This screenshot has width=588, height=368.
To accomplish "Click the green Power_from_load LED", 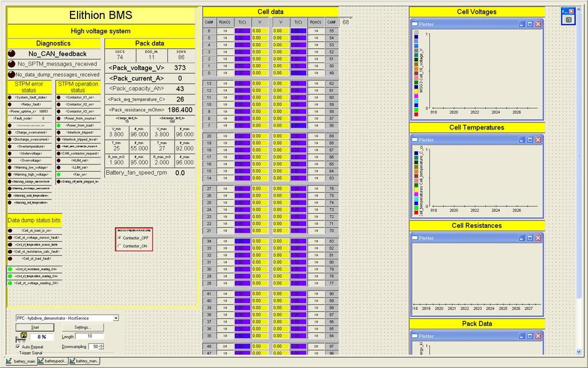I will (x=59, y=125).
